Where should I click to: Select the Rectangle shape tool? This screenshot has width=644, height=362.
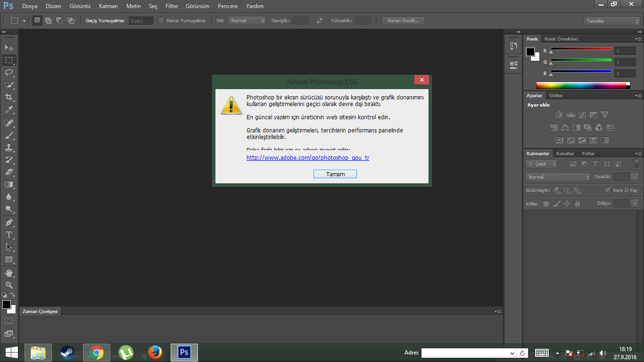tap(9, 259)
